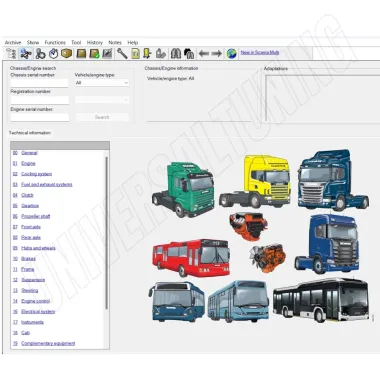Click the tree structure icon in toolbar

[11, 53]
